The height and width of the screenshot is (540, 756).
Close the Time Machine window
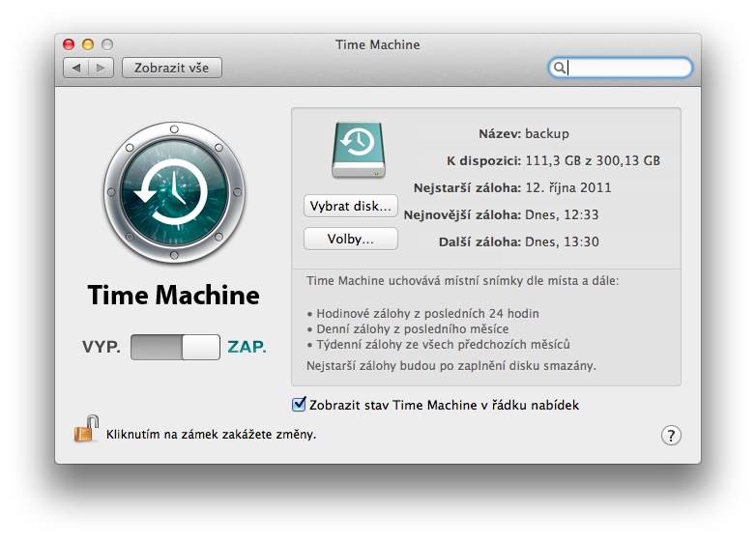[69, 44]
